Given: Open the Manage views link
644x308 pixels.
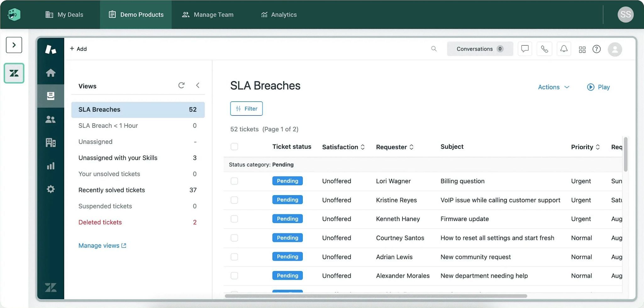Looking at the screenshot, I should point(102,245).
